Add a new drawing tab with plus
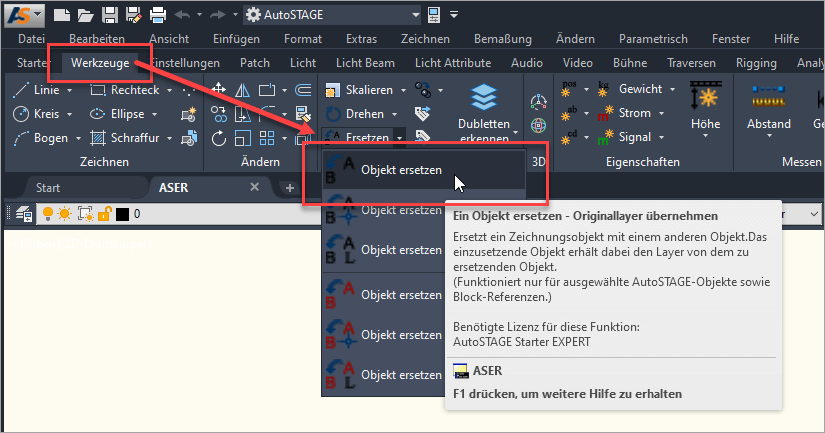 289,188
